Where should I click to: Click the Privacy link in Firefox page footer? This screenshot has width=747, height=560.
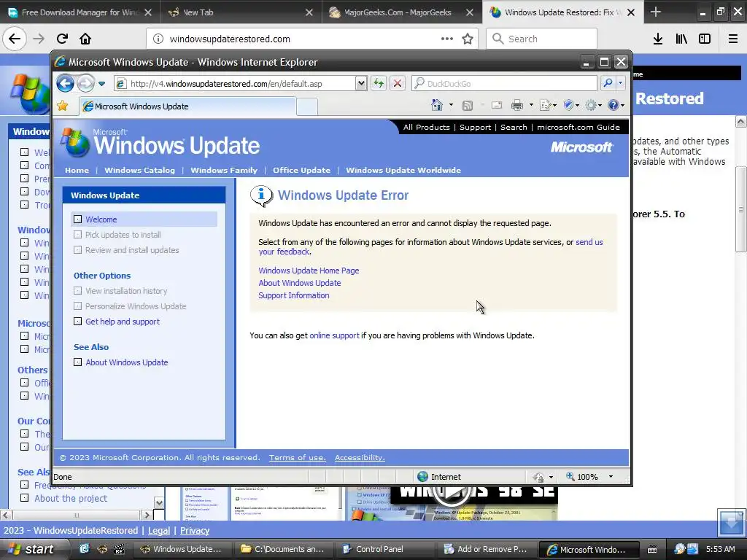195,531
